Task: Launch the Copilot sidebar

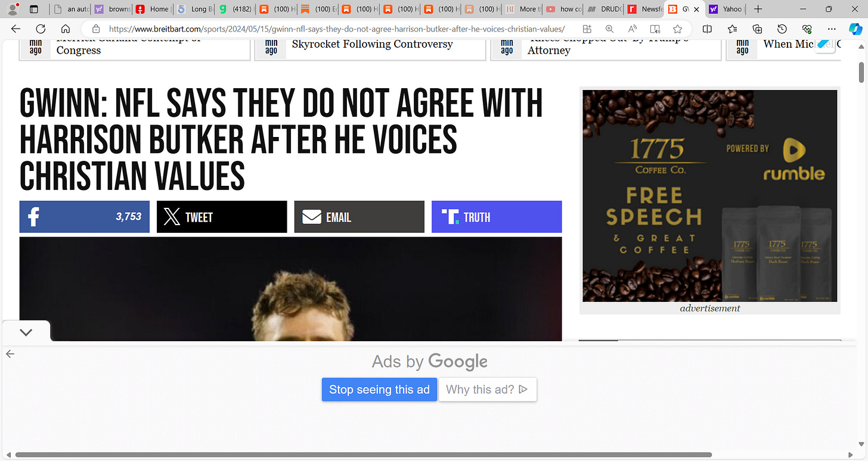Action: tap(855, 29)
